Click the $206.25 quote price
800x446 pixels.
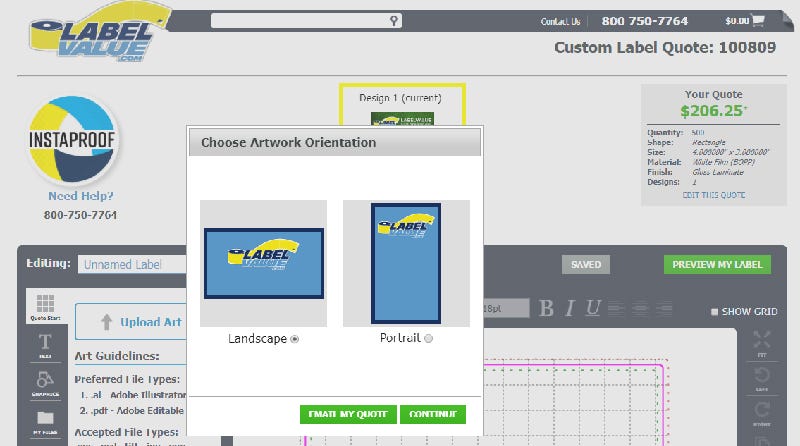click(713, 111)
